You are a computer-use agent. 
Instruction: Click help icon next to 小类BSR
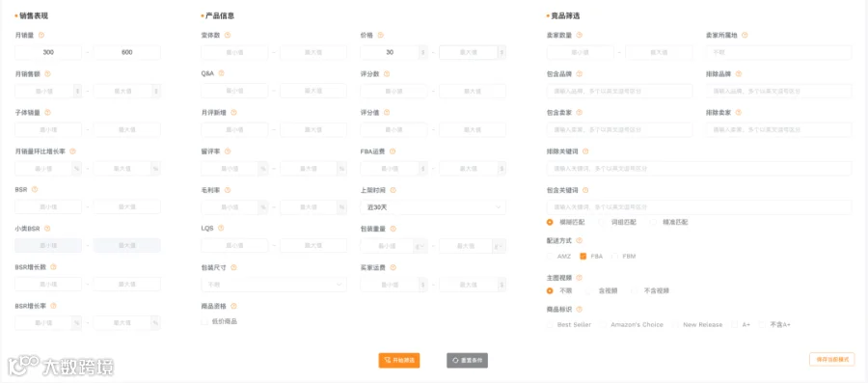point(47,228)
